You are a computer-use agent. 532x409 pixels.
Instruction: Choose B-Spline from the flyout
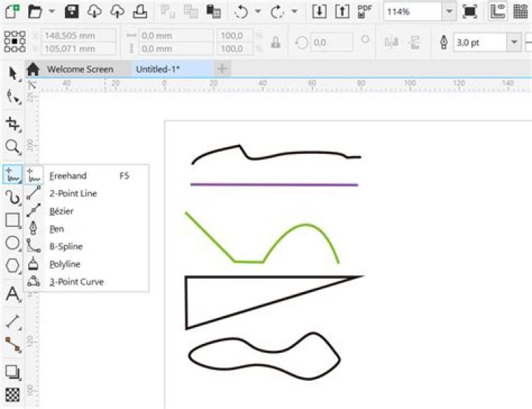coord(86,246)
